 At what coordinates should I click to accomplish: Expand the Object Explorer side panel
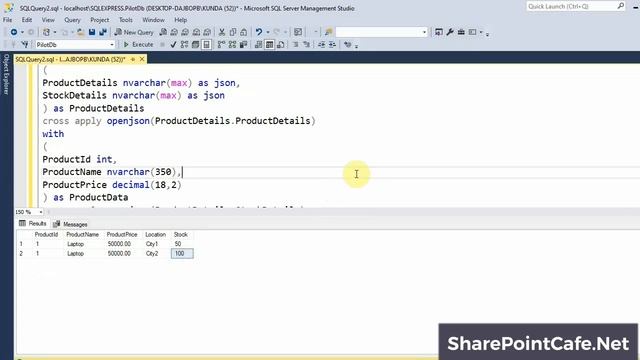click(6, 74)
